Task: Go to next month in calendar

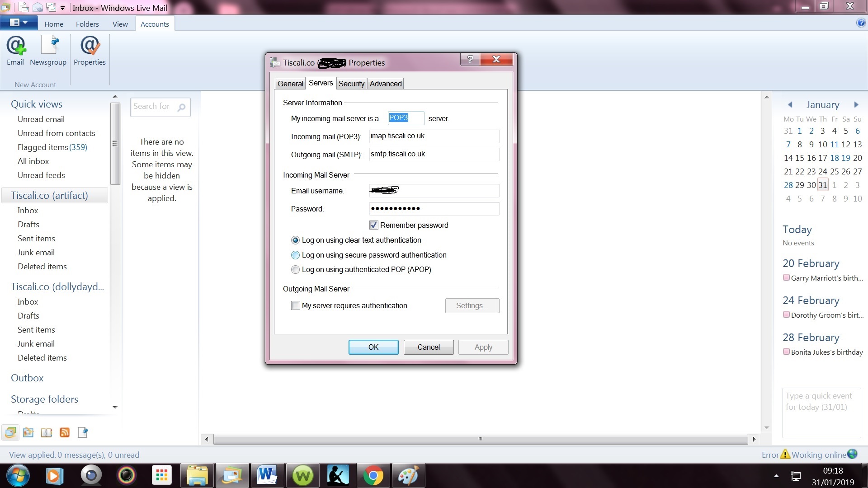Action: 856,105
